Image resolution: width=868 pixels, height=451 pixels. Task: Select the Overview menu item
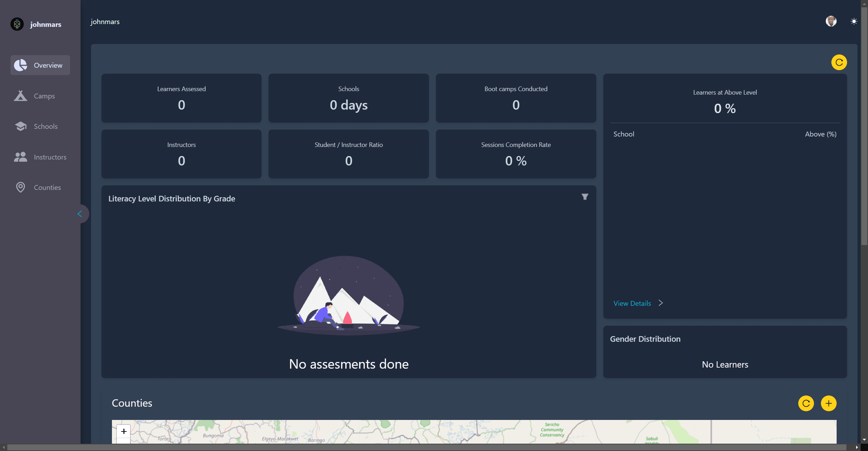pos(48,65)
